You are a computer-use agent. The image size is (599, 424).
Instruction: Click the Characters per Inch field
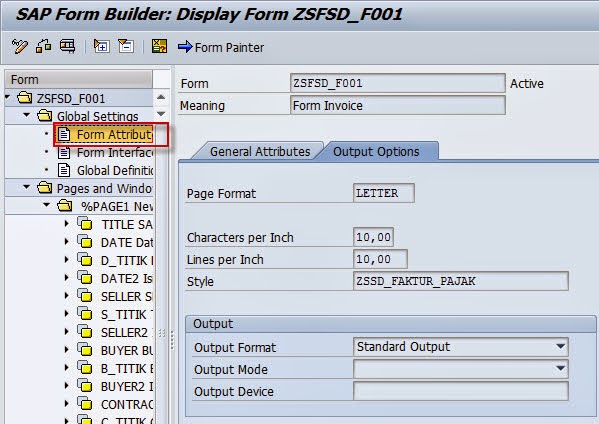coord(374,237)
